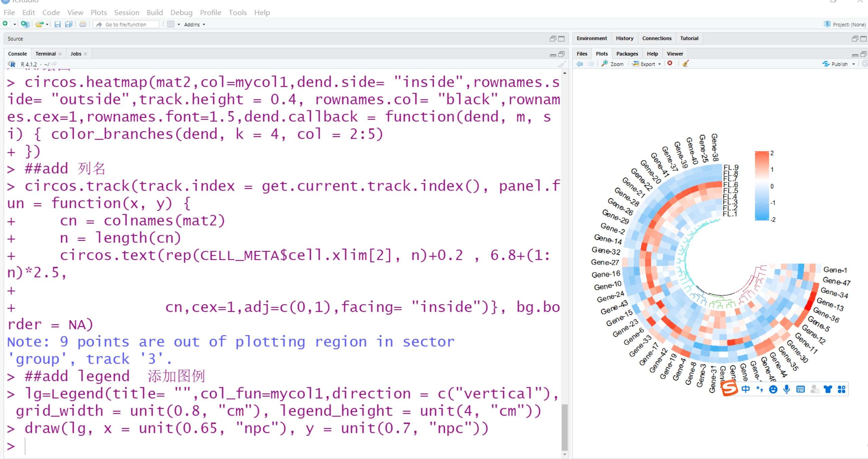Click the save all documents icon
Screen dimensions: 868x459
coord(68,24)
